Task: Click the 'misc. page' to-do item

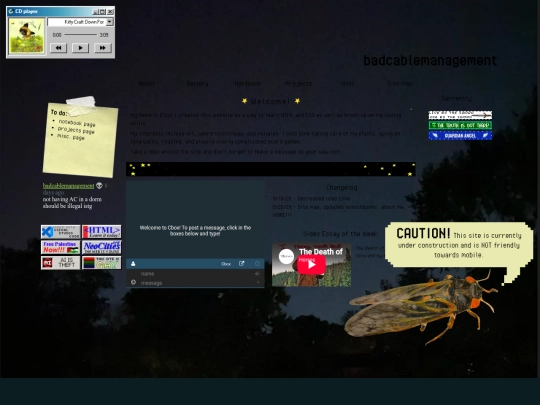Action: tap(70, 137)
